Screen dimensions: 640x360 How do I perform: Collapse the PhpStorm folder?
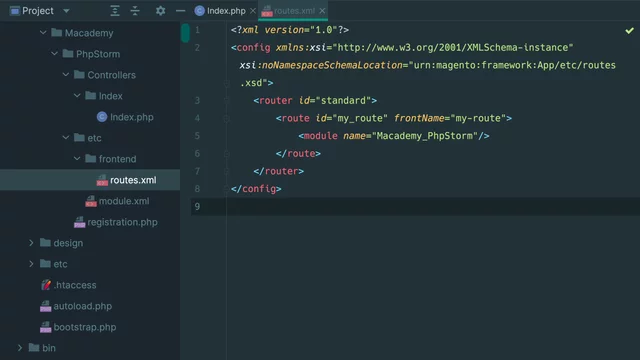(x=54, y=53)
